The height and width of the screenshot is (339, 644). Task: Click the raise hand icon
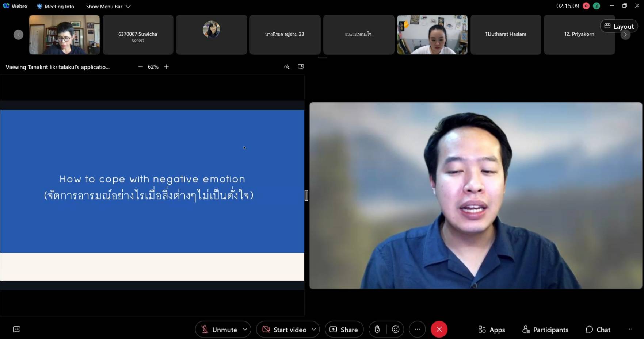(377, 330)
